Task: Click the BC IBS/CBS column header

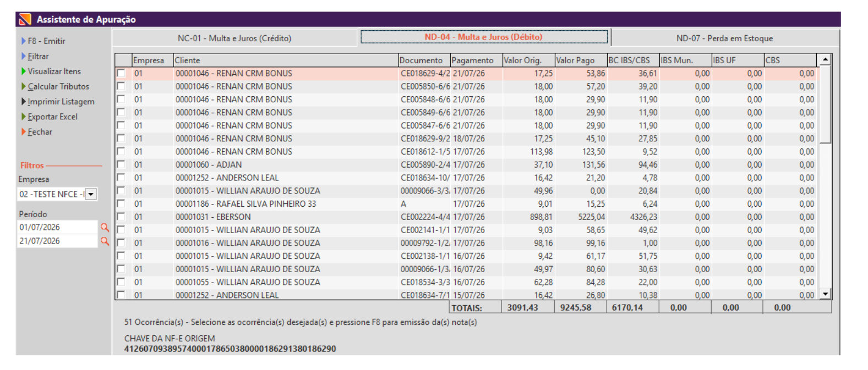Action: coord(633,60)
